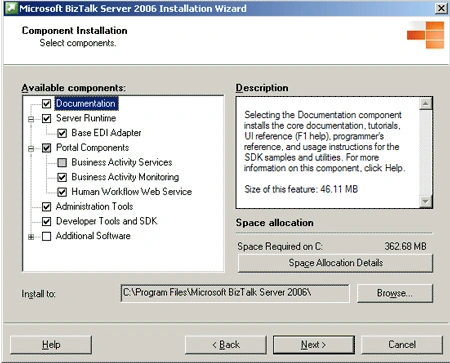Select Developer Tools and SDK label
450x363 pixels.
click(x=106, y=221)
